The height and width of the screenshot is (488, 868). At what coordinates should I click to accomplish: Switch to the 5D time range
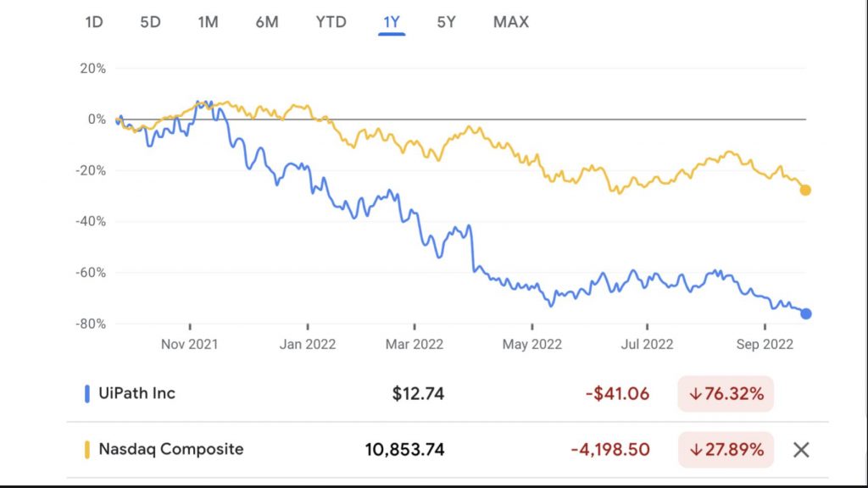pos(150,22)
